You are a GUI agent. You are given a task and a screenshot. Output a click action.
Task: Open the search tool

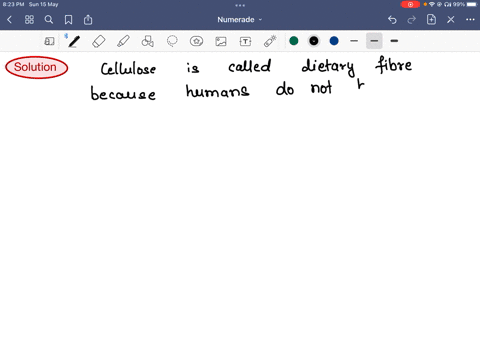(49, 20)
